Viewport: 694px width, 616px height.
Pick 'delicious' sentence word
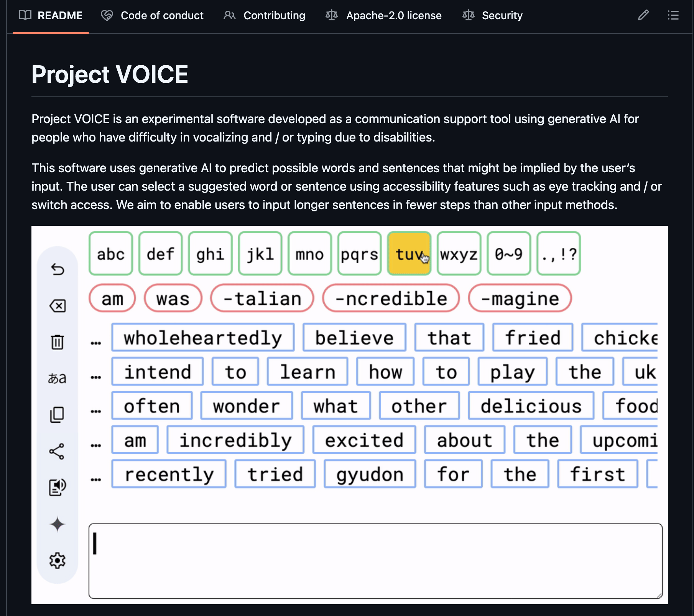click(x=531, y=406)
